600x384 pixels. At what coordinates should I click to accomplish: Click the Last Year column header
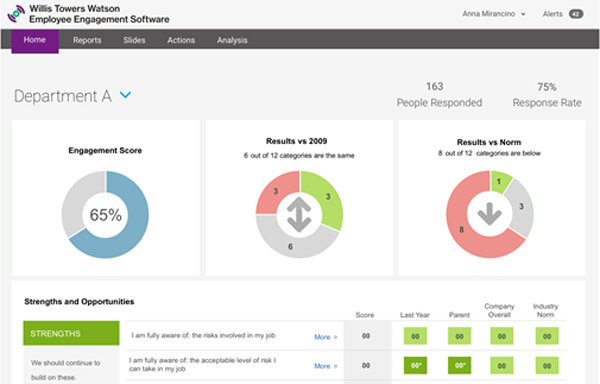tap(415, 315)
